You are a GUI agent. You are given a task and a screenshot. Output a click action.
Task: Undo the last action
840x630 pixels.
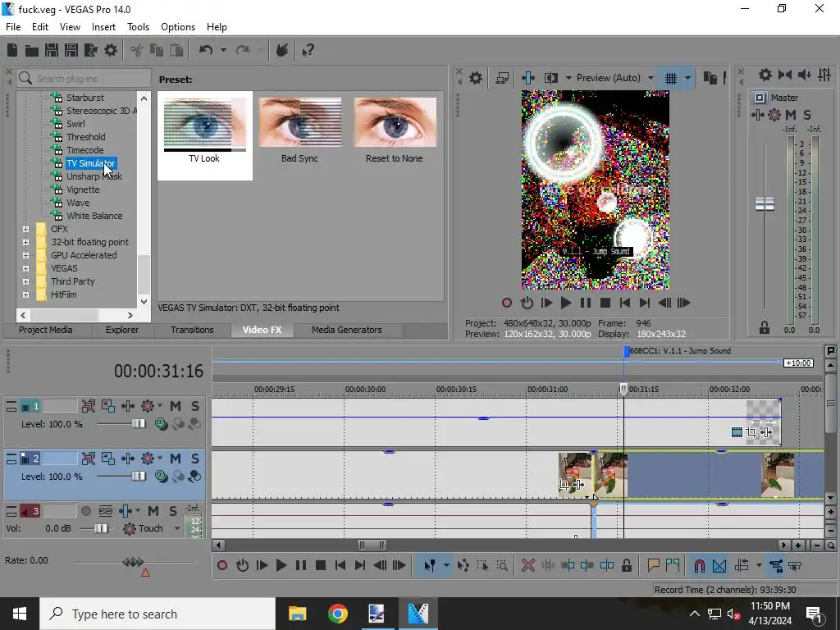206,50
